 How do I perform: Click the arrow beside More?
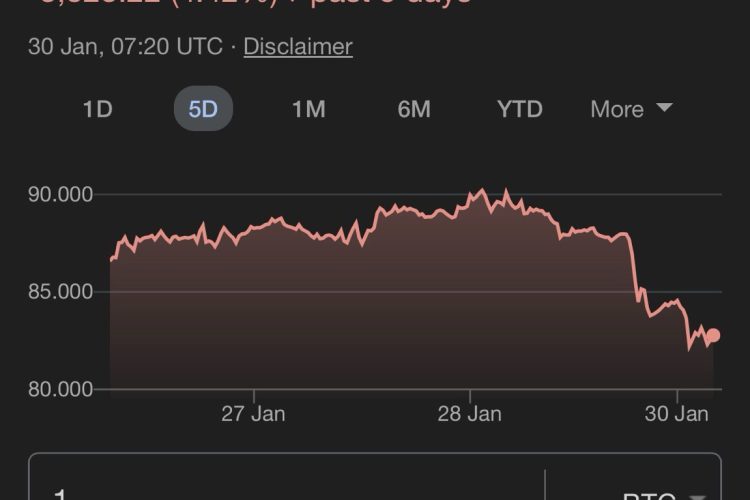(664, 108)
